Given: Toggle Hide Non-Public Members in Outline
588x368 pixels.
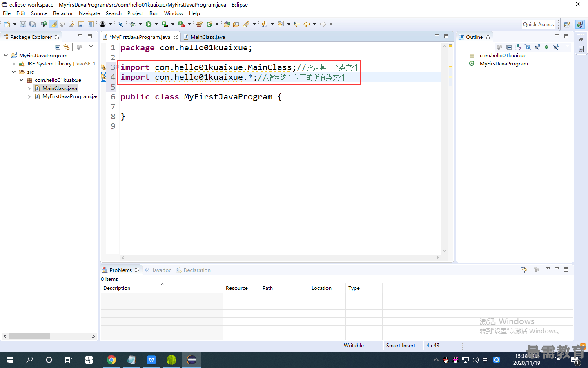Looking at the screenshot, I should (x=546, y=47).
